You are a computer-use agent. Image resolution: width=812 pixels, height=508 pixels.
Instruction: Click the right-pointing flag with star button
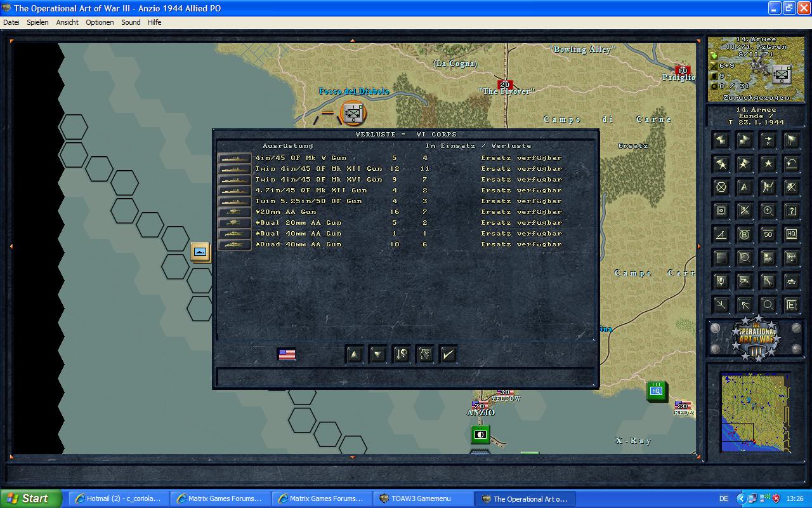coord(745,164)
